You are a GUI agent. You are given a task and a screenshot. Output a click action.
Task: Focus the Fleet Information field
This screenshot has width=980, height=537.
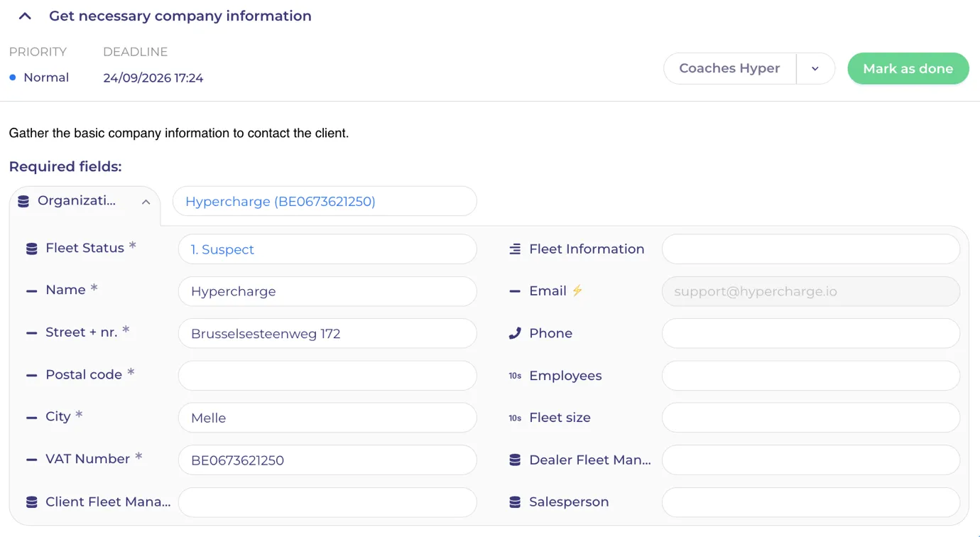coord(811,249)
